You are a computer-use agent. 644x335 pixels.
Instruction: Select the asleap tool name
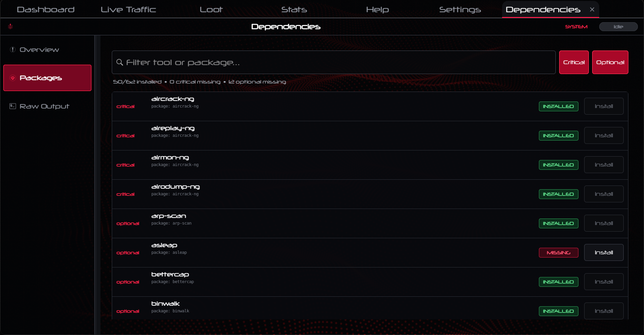(164, 245)
